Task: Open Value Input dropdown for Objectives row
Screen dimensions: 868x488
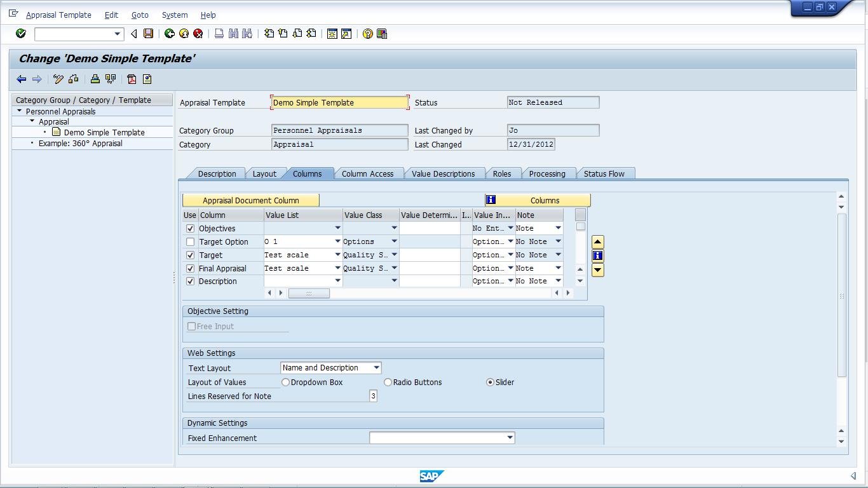Action: pyautogui.click(x=510, y=228)
